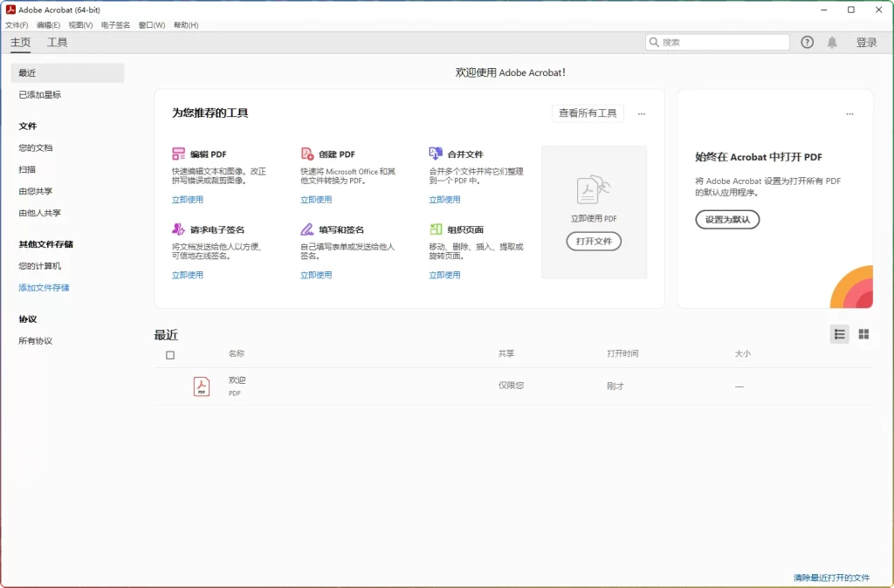The width and height of the screenshot is (894, 588).
Task: Open the 视图 menu
Action: point(79,24)
